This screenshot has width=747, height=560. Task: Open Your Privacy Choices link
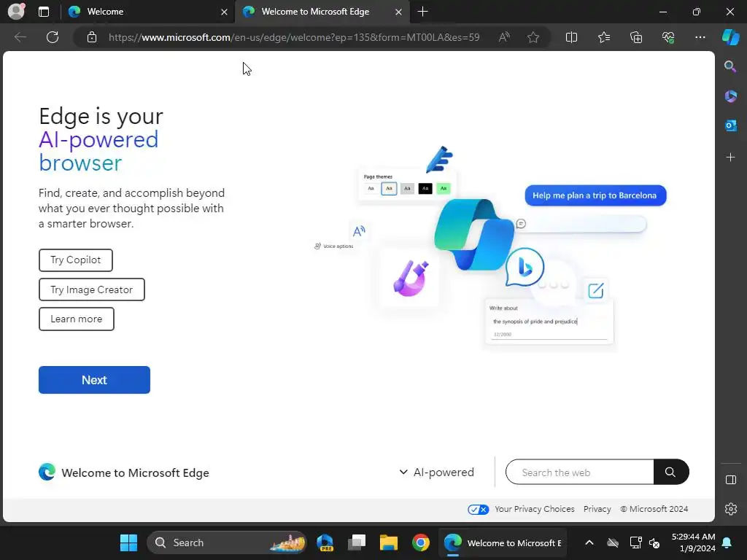pos(535,509)
